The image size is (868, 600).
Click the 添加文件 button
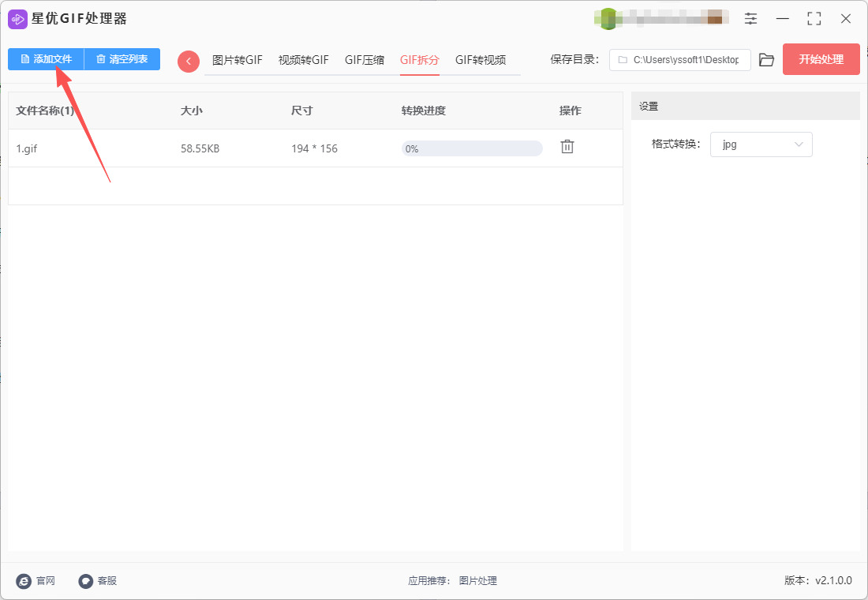pyautogui.click(x=46, y=59)
